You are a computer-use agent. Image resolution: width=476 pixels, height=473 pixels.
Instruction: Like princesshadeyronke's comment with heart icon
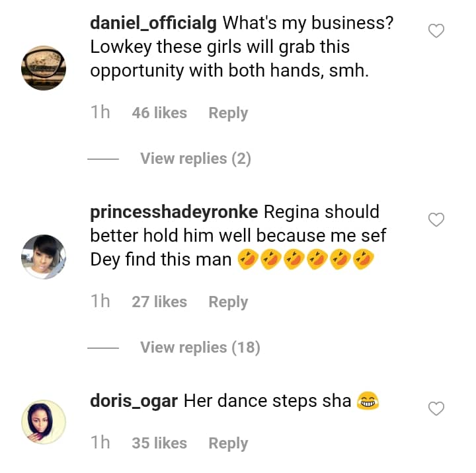coord(436,219)
